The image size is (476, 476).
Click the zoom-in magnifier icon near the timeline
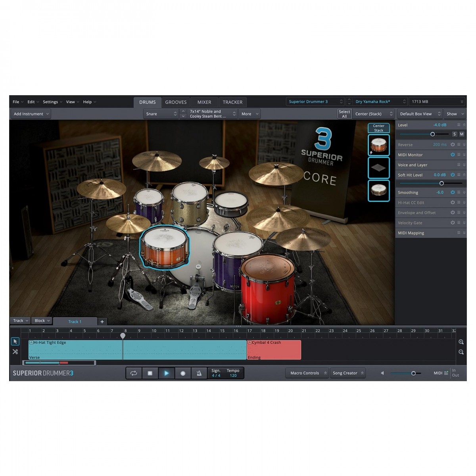(x=461, y=342)
